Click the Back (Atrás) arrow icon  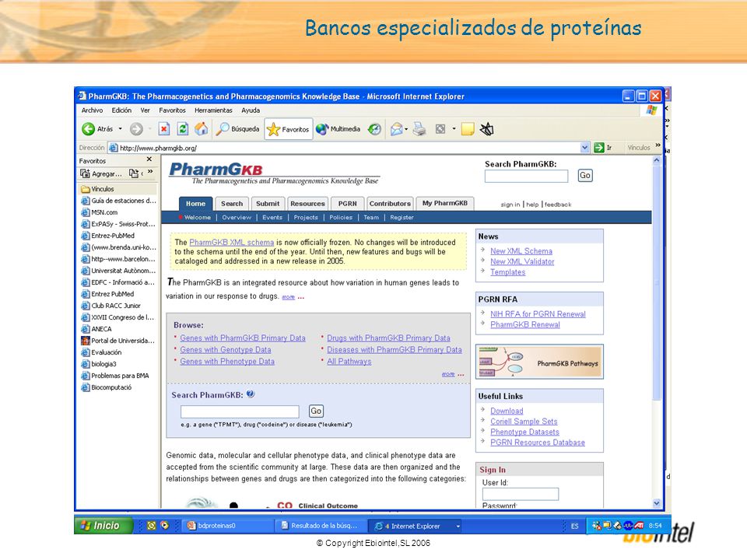pos(88,129)
